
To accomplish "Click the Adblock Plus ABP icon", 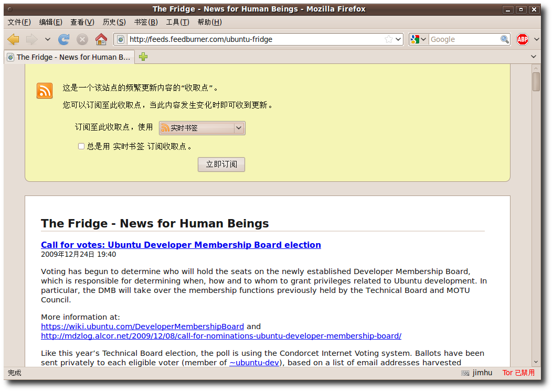I will (x=522, y=39).
